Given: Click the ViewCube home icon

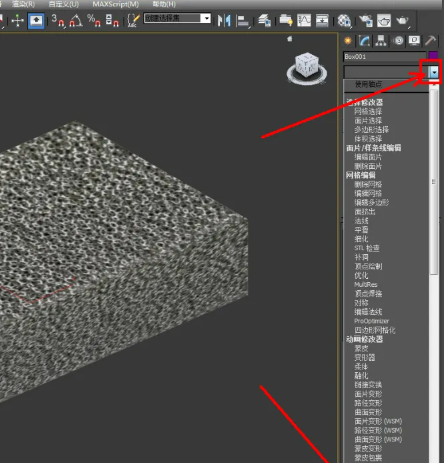Looking at the screenshot, I should pos(290,39).
